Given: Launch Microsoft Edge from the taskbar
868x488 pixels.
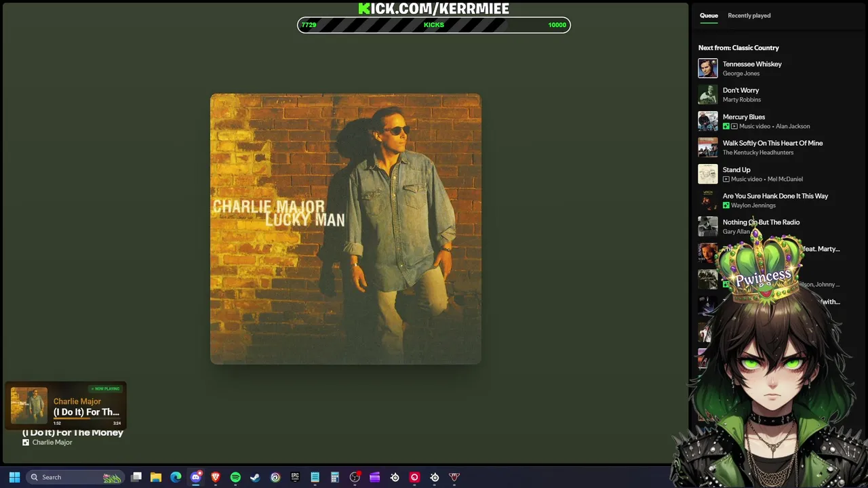Looking at the screenshot, I should pos(176,477).
